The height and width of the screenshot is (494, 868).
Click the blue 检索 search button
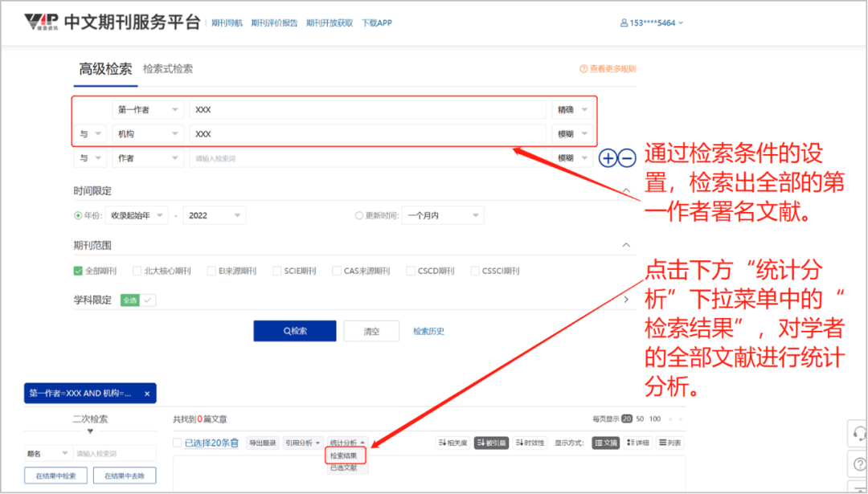tap(294, 331)
